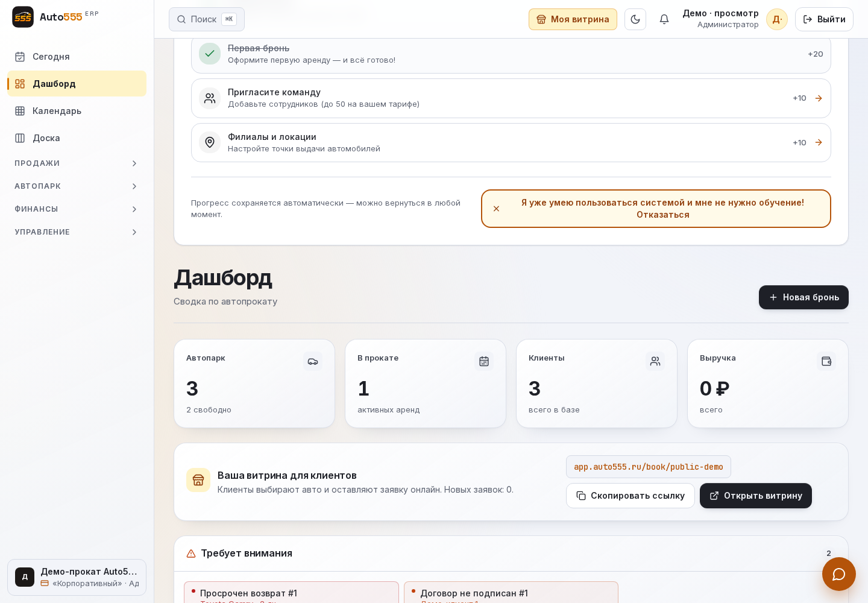The height and width of the screenshot is (603, 868).
Task: Click the Поиск search field
Action: click(207, 19)
